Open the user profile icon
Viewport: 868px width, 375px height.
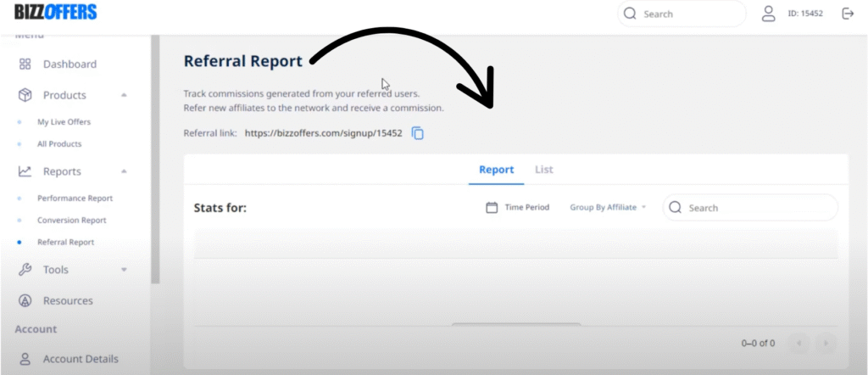tap(768, 14)
